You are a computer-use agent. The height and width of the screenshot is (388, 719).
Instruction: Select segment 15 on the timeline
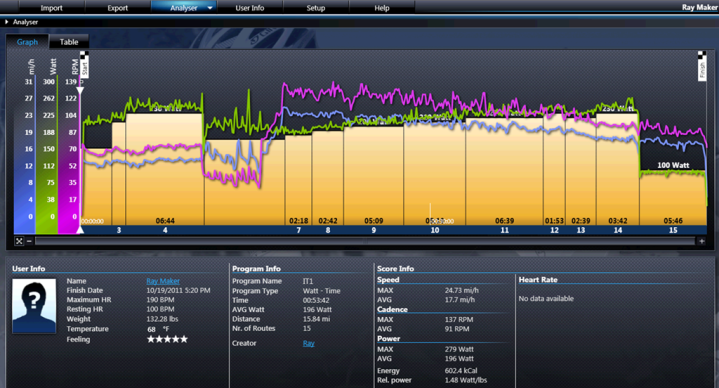[673, 230]
